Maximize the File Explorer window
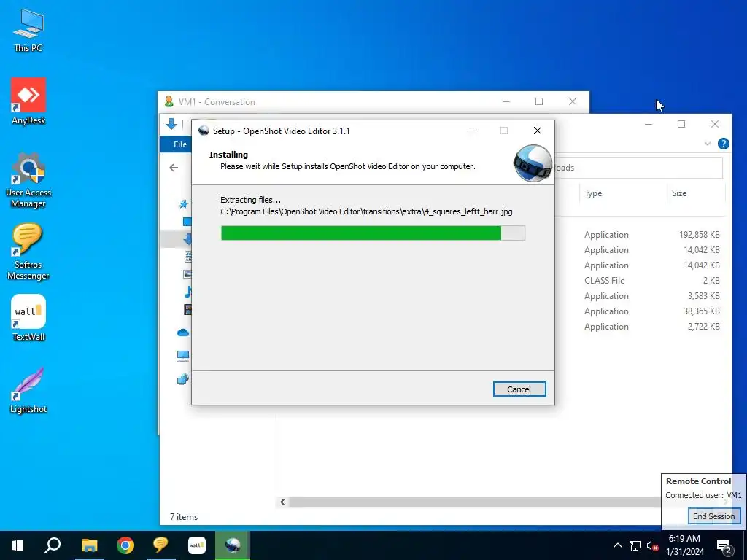747x560 pixels. pyautogui.click(x=681, y=124)
